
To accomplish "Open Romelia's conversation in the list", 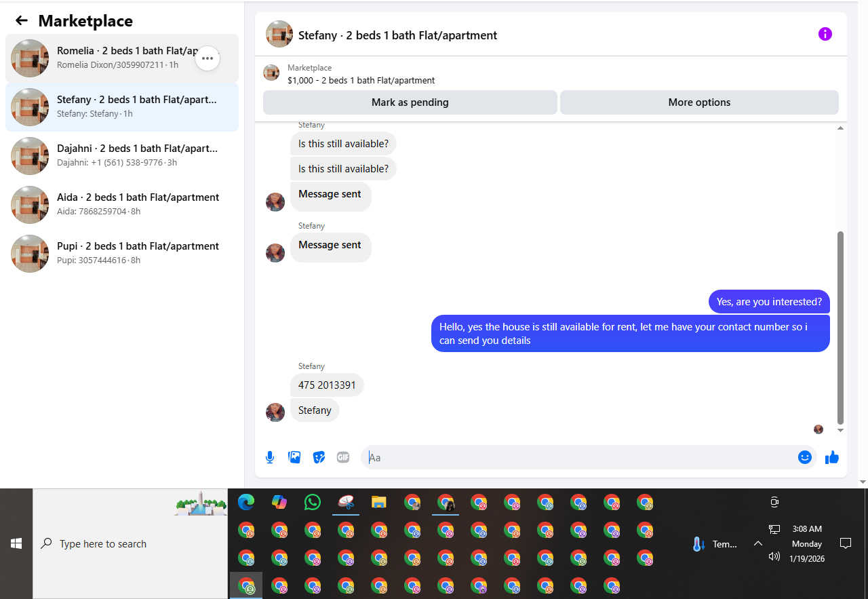I will 122,58.
